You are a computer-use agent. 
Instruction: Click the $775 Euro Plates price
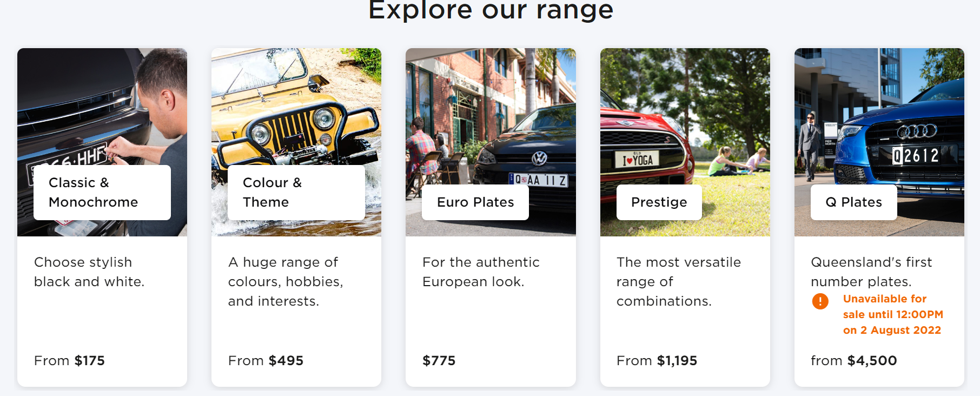pos(439,361)
